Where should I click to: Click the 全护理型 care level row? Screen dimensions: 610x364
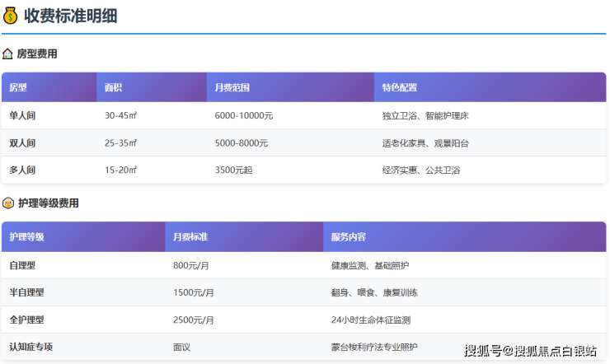point(26,320)
